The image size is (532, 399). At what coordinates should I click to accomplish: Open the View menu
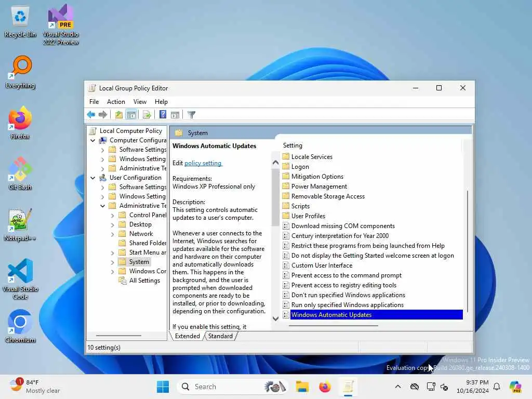pyautogui.click(x=140, y=102)
